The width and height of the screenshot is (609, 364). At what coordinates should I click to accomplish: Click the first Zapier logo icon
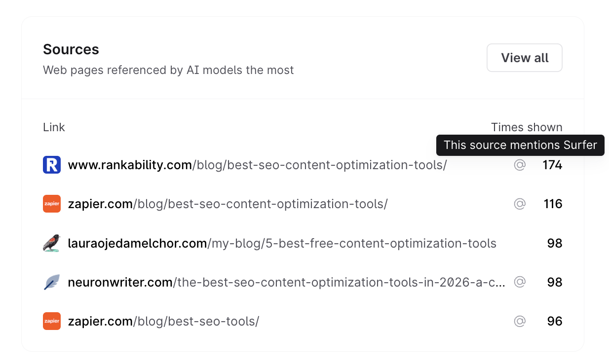click(x=52, y=204)
